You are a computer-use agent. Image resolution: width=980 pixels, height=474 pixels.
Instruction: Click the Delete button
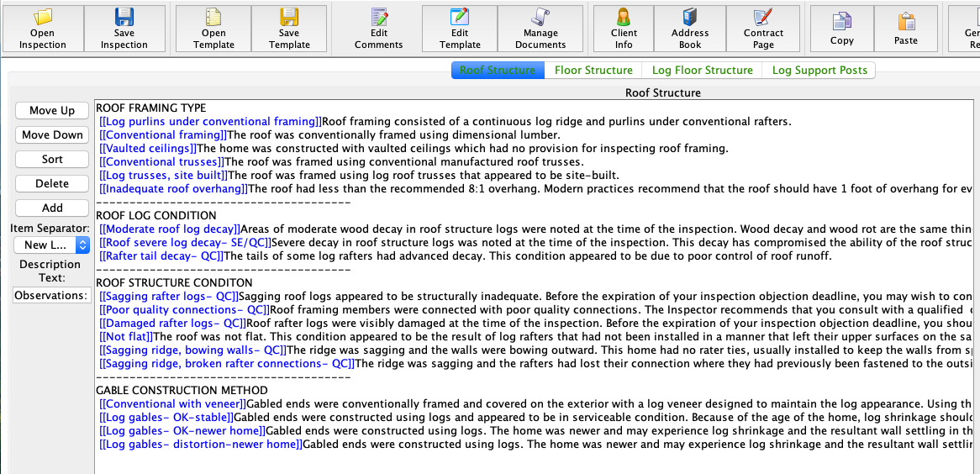point(52,184)
